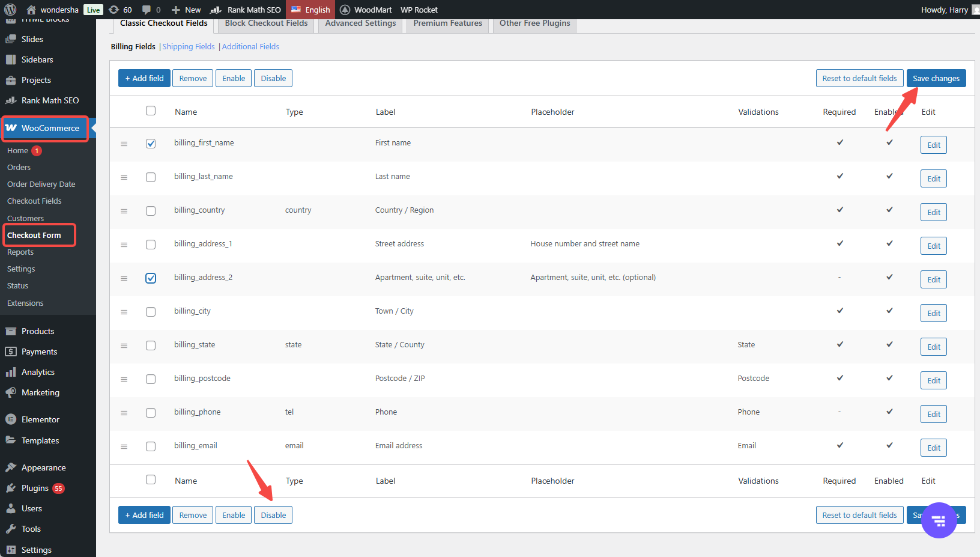
Task: Click Edit for billing_email row
Action: click(933, 448)
